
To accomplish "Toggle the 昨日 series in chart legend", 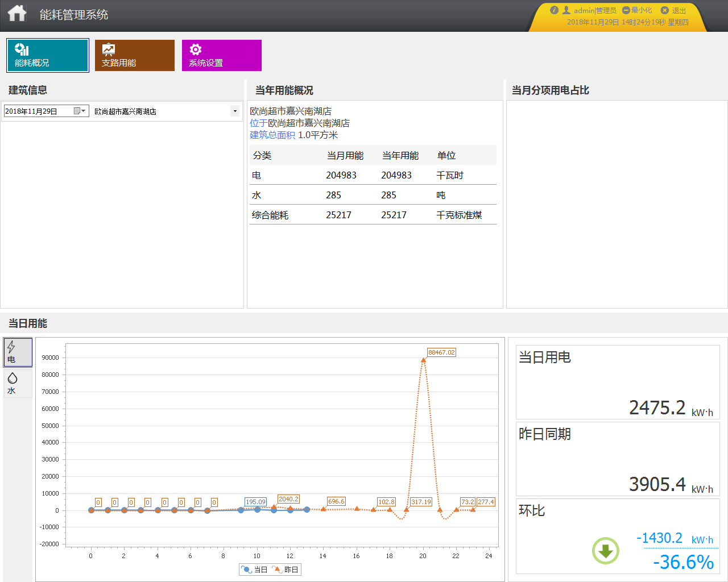I will (285, 569).
